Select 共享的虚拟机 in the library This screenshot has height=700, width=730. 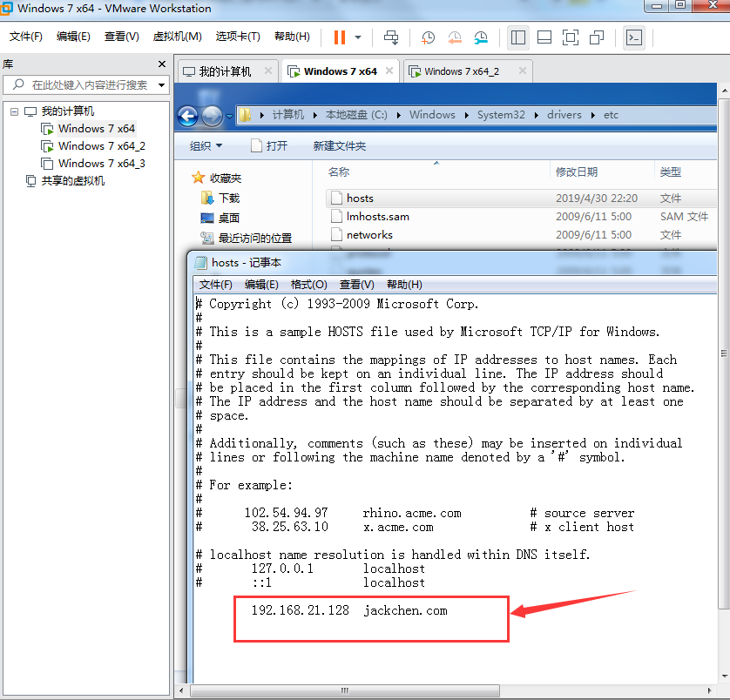73,181
